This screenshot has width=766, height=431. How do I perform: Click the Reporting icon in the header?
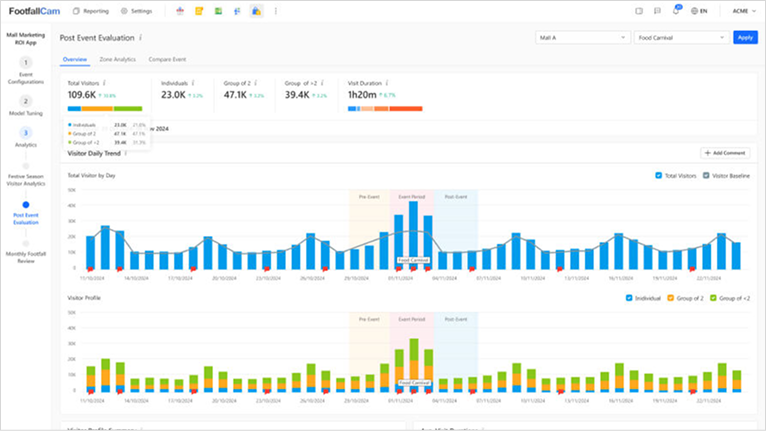point(76,11)
